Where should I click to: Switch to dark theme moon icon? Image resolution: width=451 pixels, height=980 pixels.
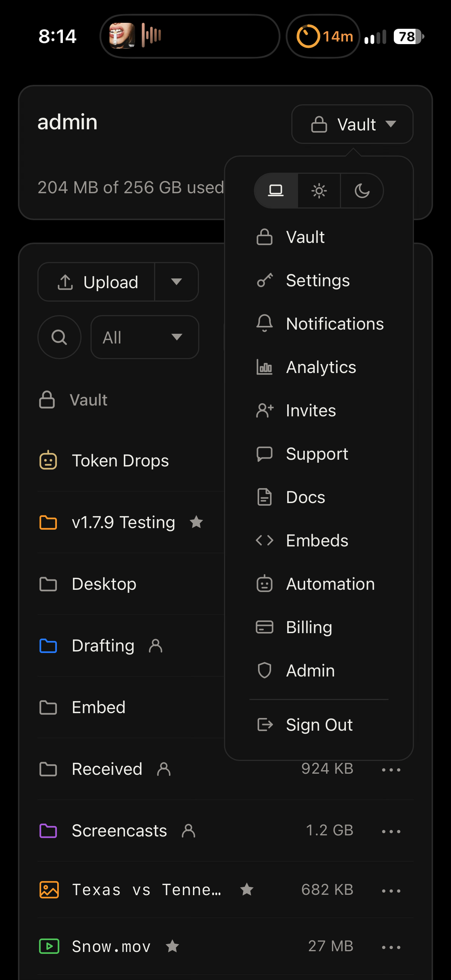click(362, 190)
